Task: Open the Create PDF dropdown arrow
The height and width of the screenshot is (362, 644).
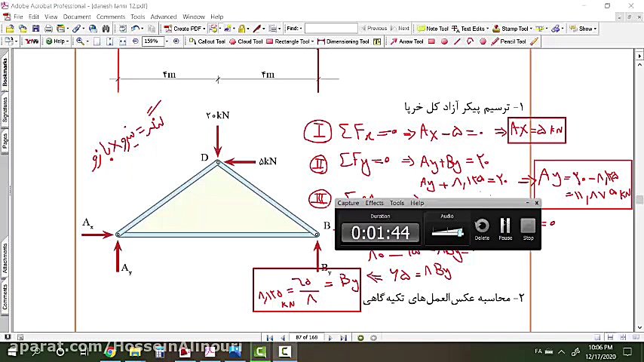Action: (204, 29)
